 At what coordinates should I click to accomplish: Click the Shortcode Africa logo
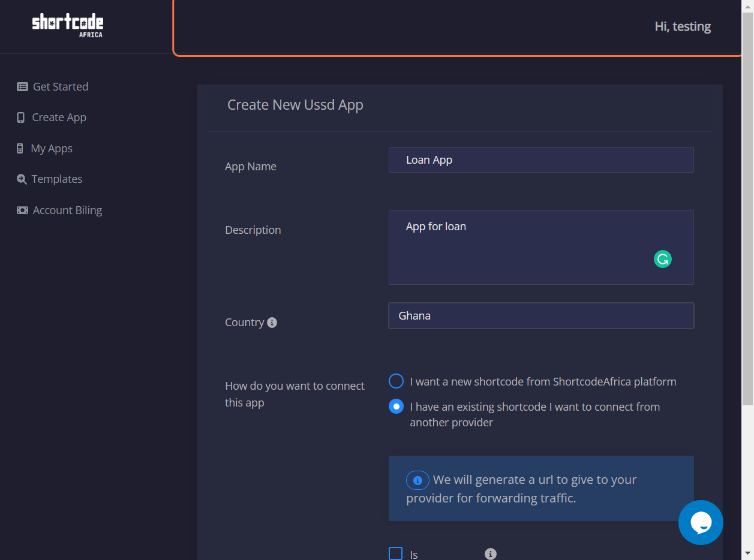(68, 26)
